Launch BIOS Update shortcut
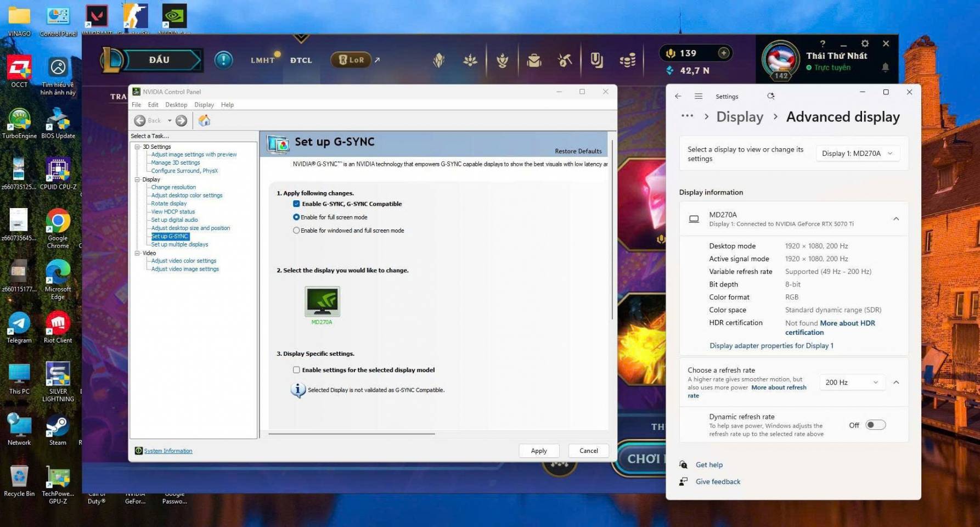The width and height of the screenshot is (980, 527). [58, 122]
